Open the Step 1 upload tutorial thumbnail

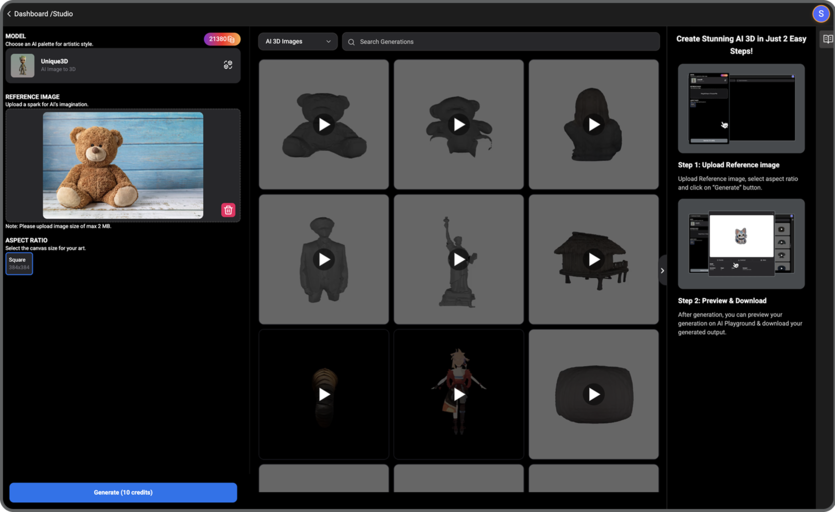(741, 109)
